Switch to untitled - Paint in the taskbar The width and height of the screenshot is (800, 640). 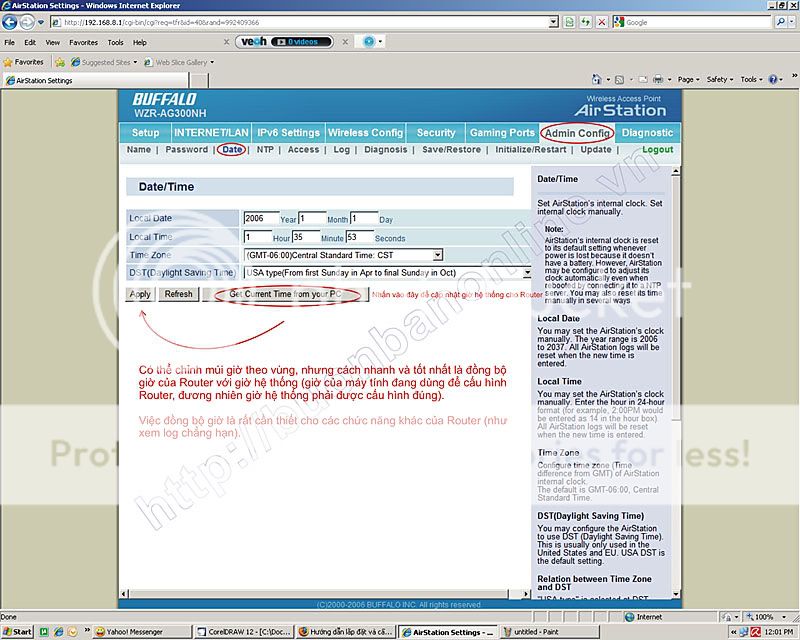coord(549,632)
